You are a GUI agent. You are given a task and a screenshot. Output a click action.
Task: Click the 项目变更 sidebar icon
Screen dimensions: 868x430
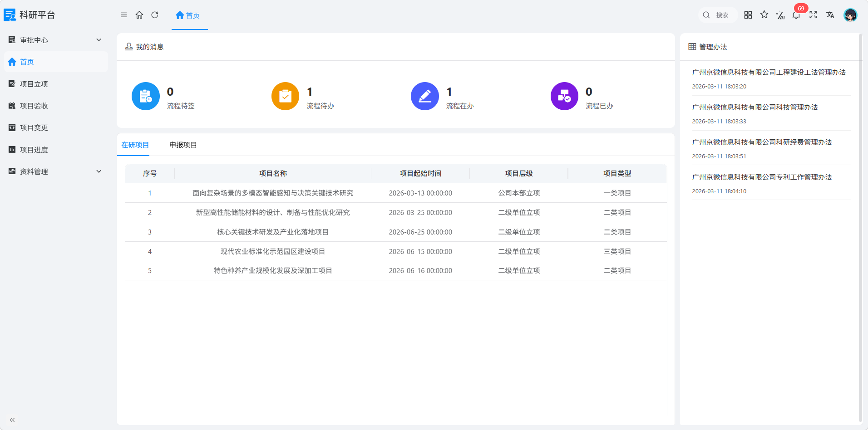pyautogui.click(x=12, y=127)
